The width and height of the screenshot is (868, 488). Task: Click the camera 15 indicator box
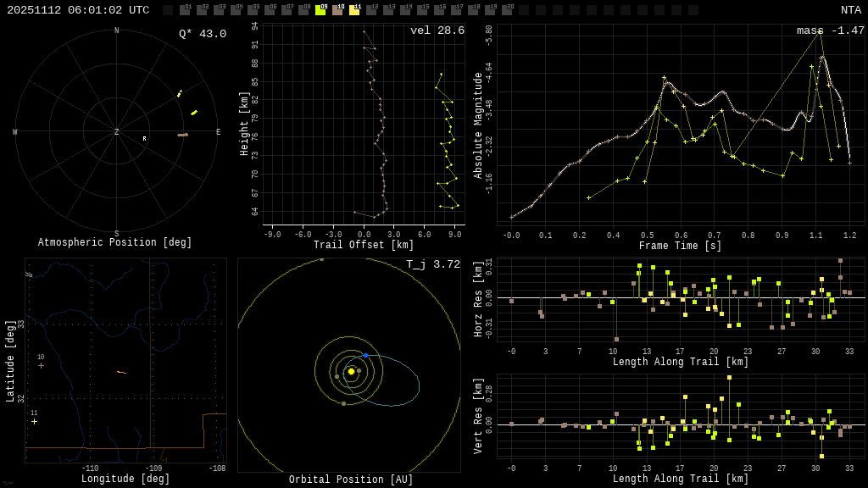422,10
